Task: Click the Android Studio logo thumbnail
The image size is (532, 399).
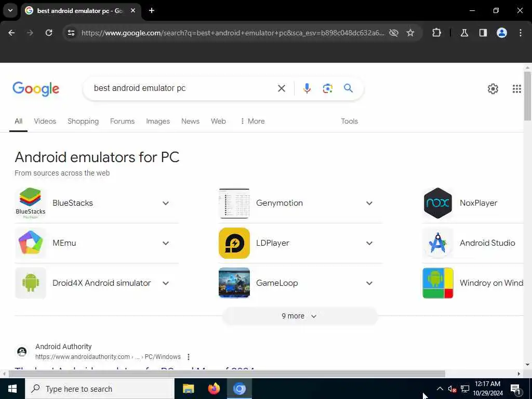Action: 437,243
